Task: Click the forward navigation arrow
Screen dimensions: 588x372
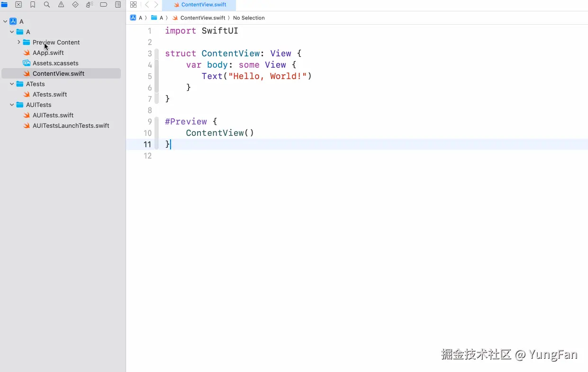Action: pos(156,4)
